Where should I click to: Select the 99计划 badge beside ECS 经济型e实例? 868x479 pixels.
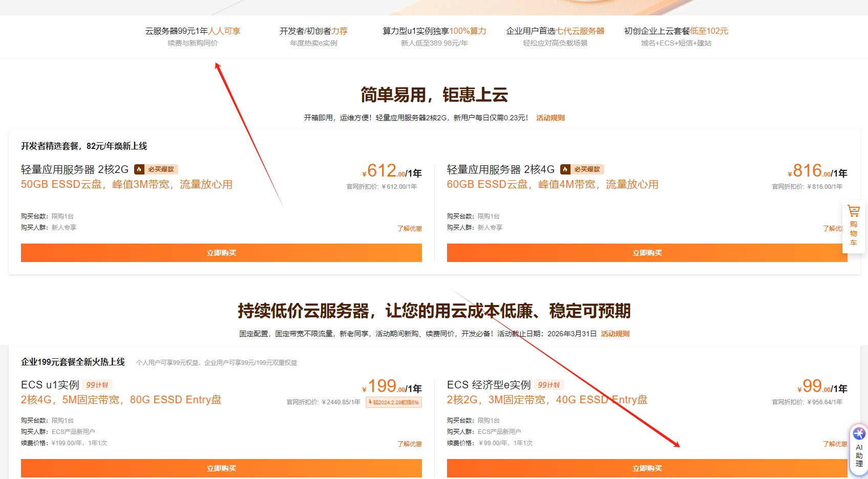point(548,385)
